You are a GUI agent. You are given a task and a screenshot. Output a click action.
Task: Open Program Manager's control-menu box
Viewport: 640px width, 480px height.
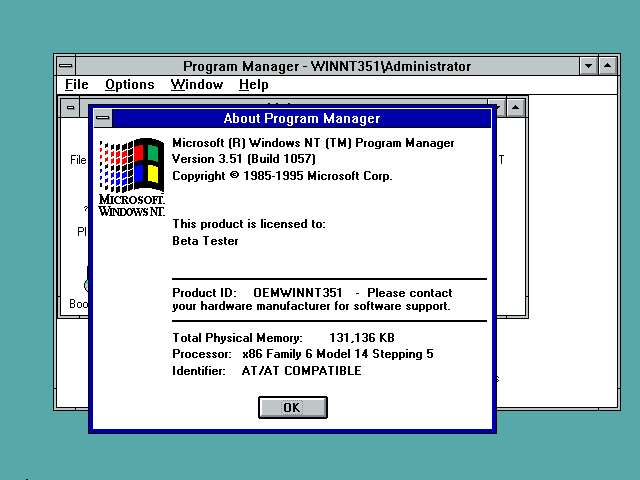tap(66, 66)
